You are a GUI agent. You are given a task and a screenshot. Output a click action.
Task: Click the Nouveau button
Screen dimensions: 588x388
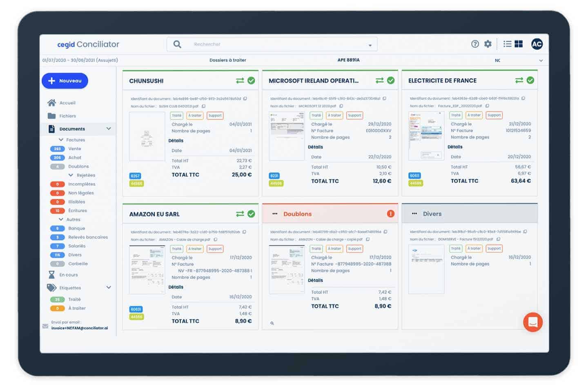click(x=65, y=81)
